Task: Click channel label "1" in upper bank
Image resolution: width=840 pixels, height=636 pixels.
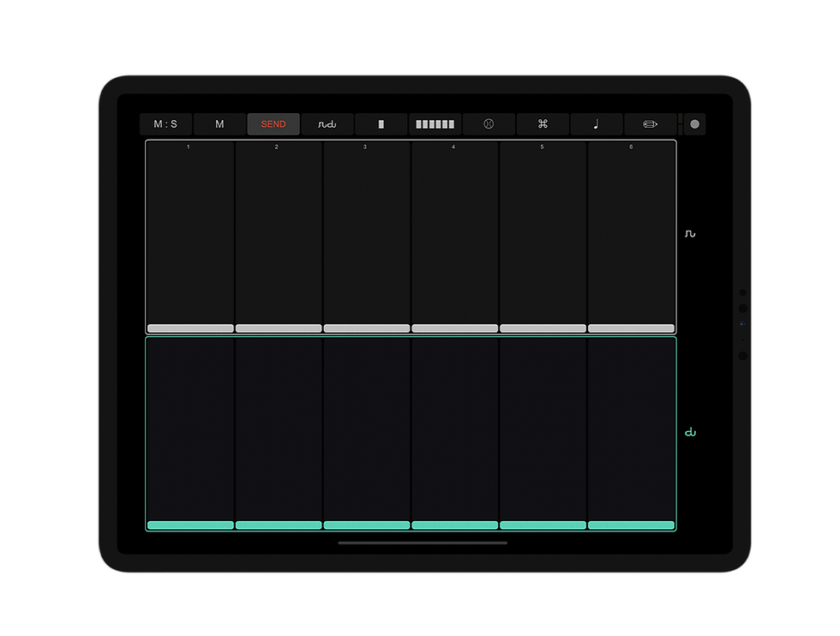Action: 188,147
